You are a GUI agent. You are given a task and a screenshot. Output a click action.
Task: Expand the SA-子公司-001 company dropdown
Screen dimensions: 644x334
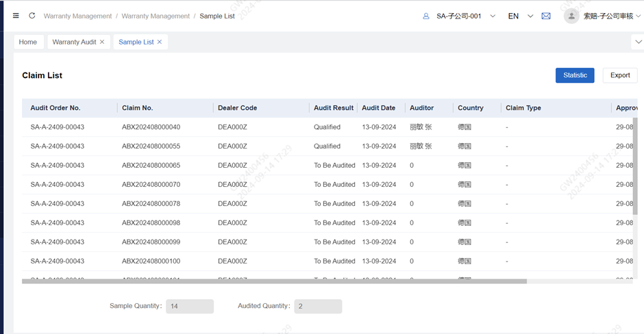(493, 16)
